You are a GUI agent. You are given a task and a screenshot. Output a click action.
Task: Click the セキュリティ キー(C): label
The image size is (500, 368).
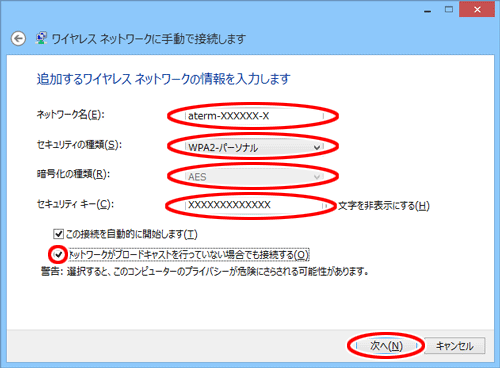point(75,204)
